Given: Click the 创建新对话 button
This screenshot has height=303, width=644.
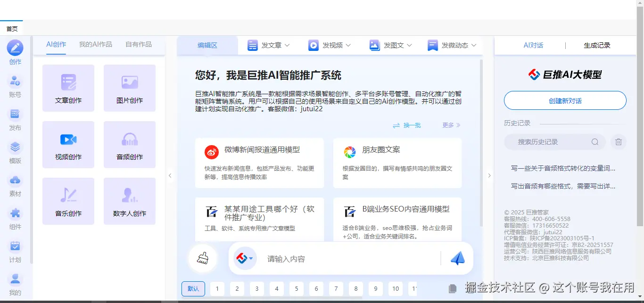Looking at the screenshot, I should (565, 101).
